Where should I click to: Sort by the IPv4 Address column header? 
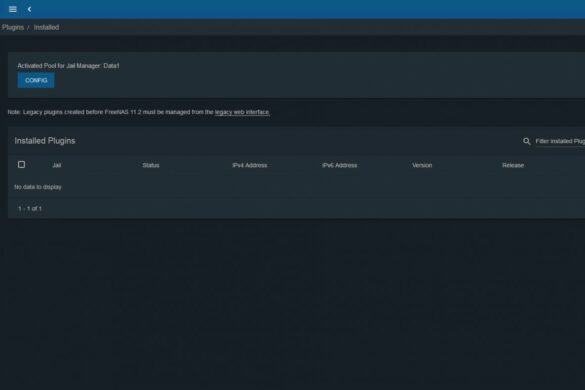pyautogui.click(x=250, y=165)
